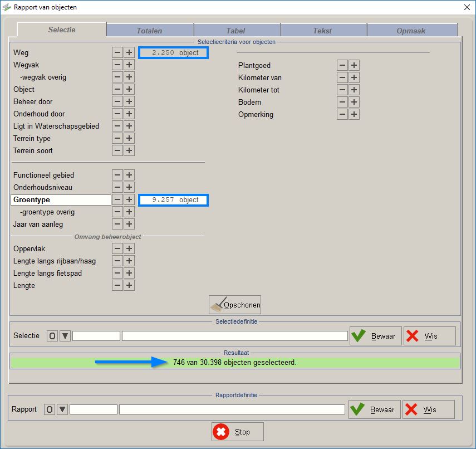Go to the Tabel tab
Screen dimensions: 476x449
235,31
